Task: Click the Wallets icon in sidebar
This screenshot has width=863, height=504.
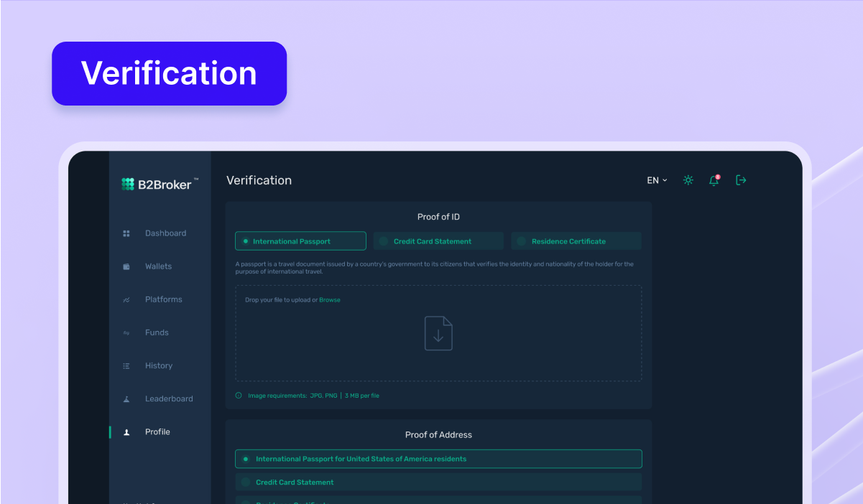Action: (x=126, y=266)
